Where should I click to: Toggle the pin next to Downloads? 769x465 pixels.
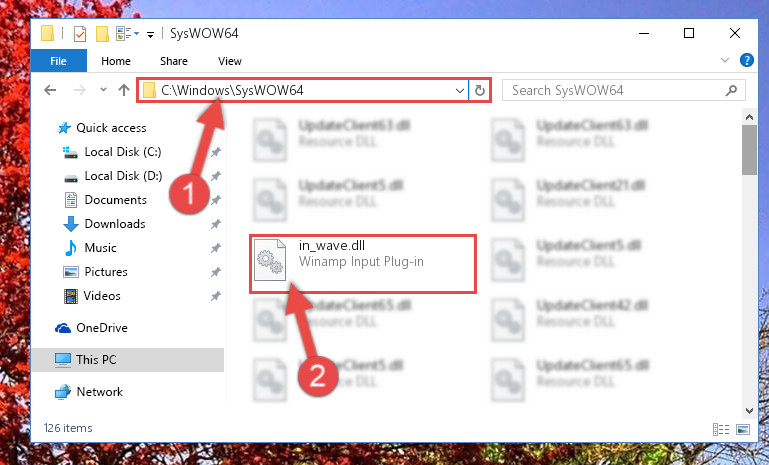[215, 224]
